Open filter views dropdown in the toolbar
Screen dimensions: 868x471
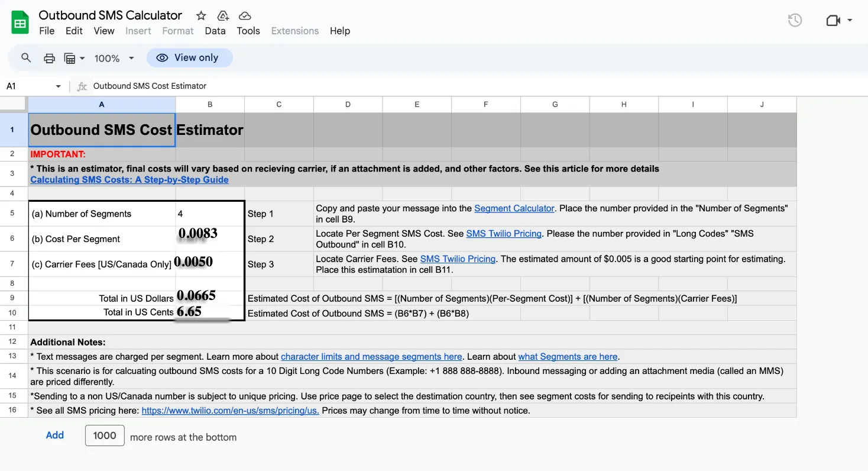click(75, 58)
